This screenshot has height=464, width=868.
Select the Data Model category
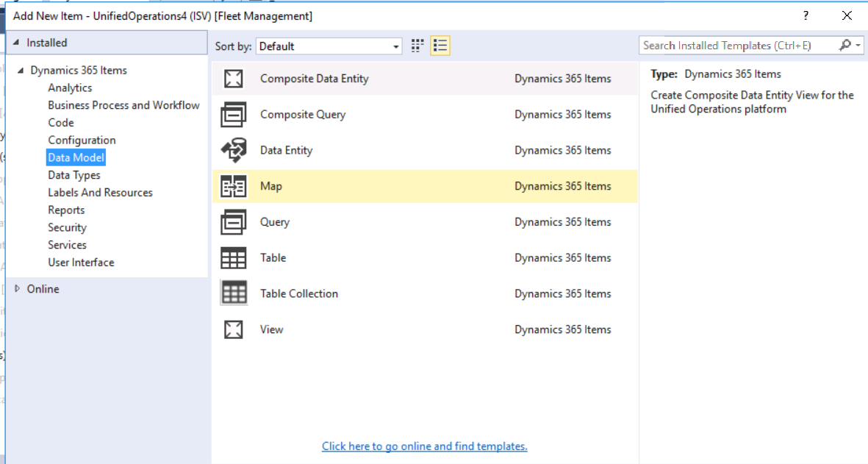point(76,157)
